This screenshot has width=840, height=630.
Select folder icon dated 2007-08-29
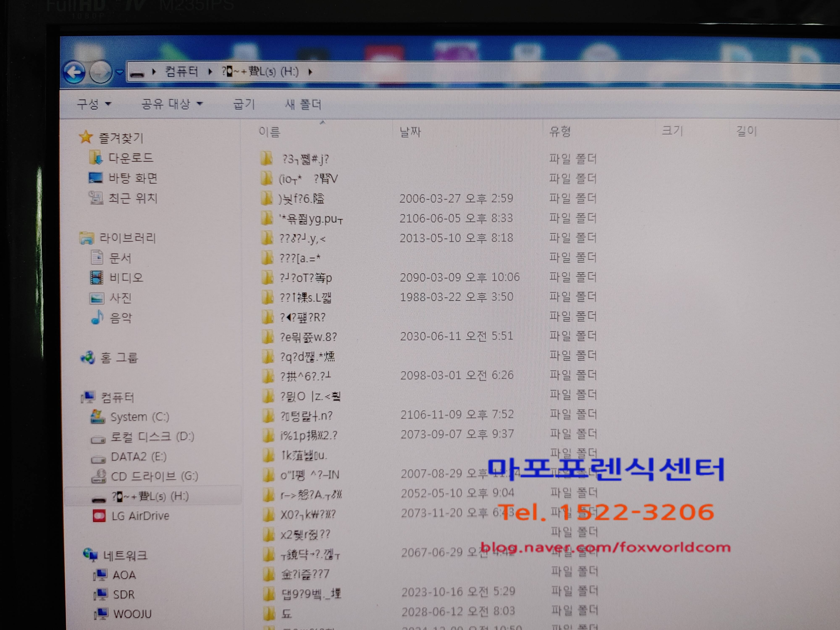tap(268, 475)
